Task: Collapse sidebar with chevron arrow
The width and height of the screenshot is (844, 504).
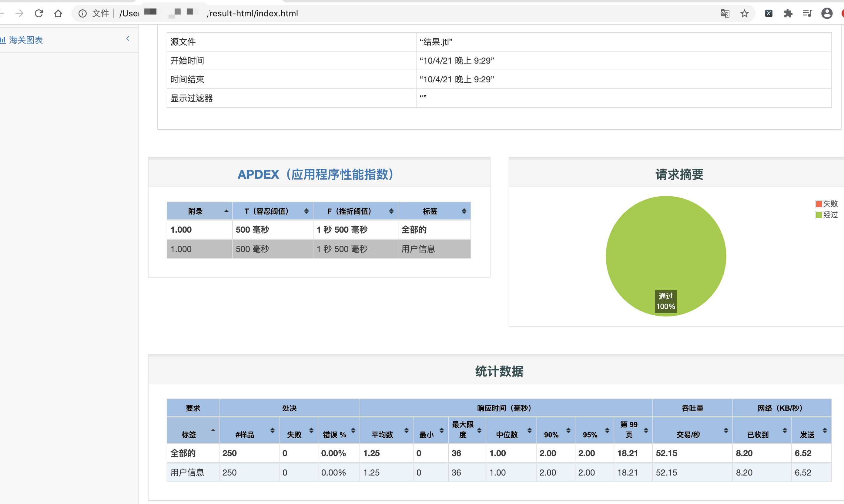Action: click(x=128, y=38)
